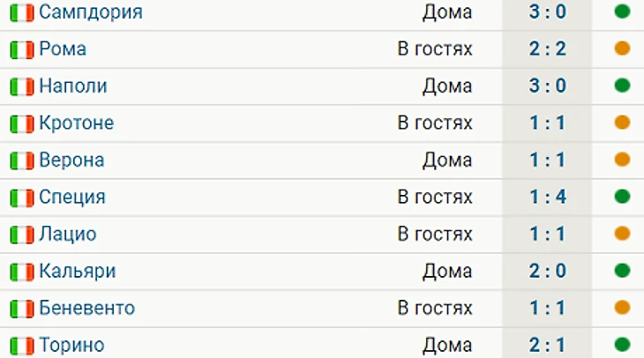Select the Лацио match row
Viewport: 644px width, 358px height.
pos(322,235)
